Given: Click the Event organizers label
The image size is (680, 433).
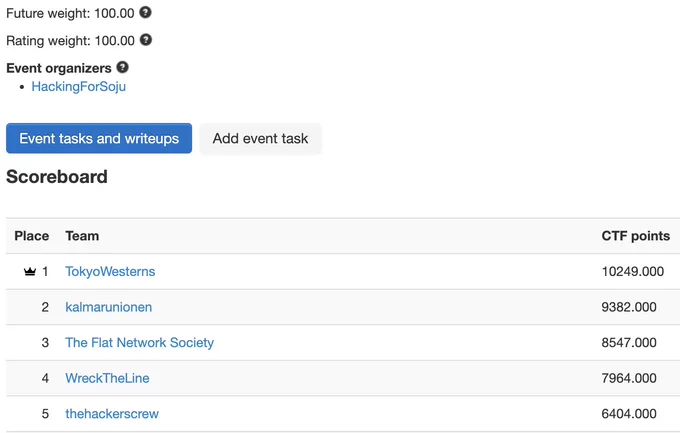Looking at the screenshot, I should click(x=59, y=68).
